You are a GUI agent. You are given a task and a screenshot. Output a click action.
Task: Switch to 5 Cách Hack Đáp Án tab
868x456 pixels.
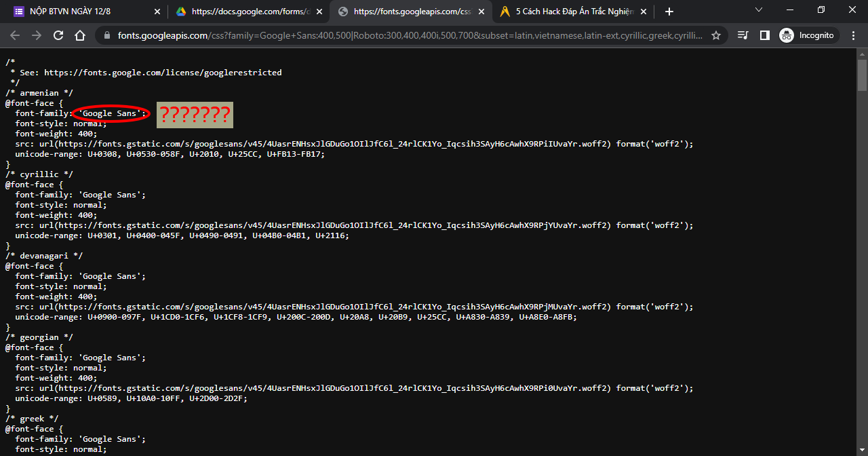coord(573,12)
